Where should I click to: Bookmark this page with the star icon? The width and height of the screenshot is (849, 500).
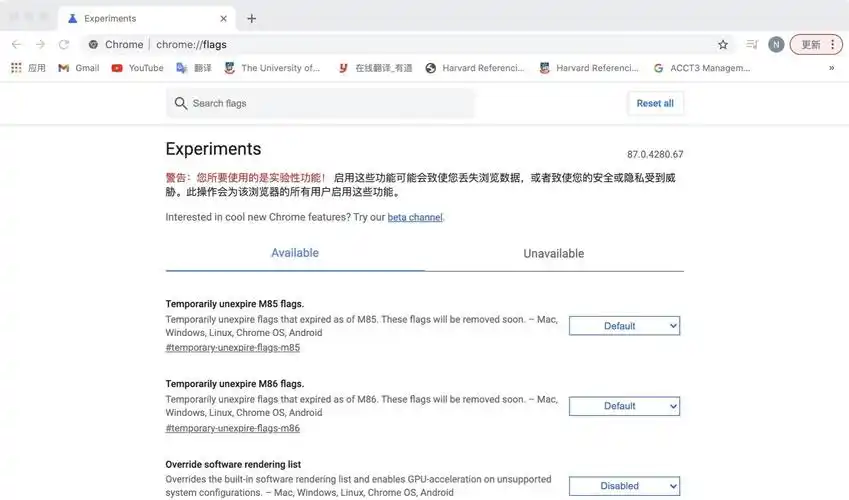coord(723,44)
